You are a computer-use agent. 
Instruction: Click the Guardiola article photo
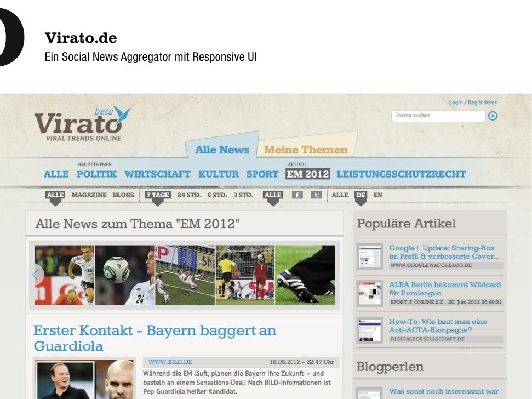84,379
